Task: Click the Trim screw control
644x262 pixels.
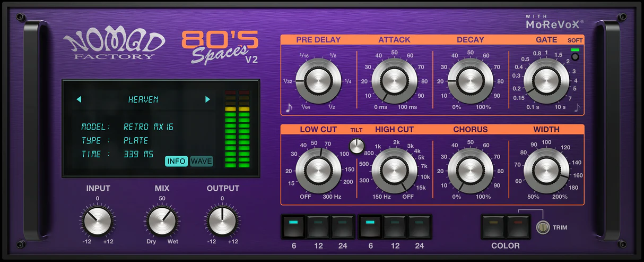Action: pos(542,227)
